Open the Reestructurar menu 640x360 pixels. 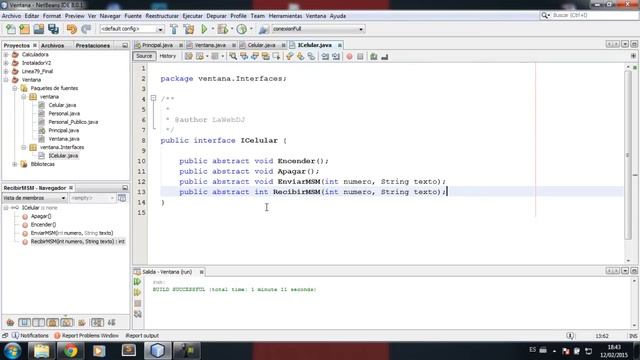tap(162, 16)
